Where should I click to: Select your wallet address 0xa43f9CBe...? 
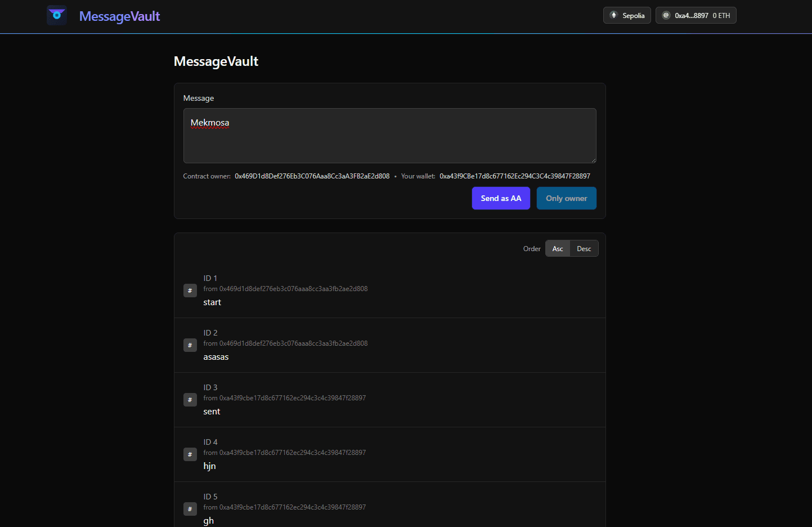tap(515, 176)
